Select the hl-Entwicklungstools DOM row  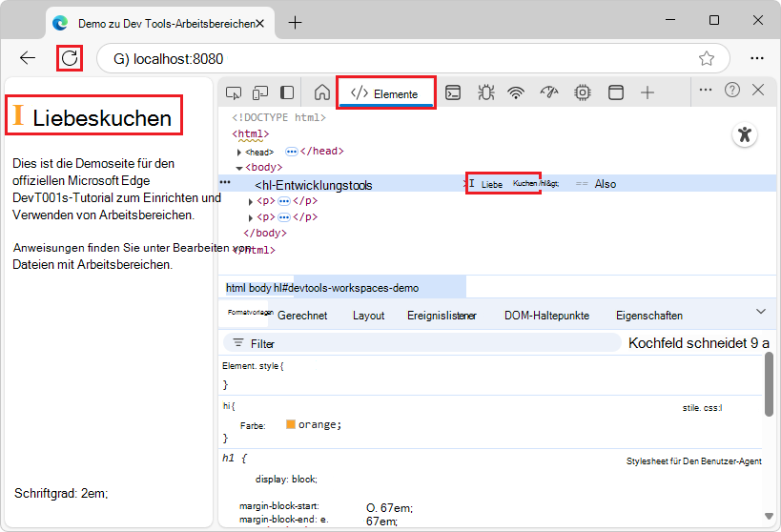(497, 183)
